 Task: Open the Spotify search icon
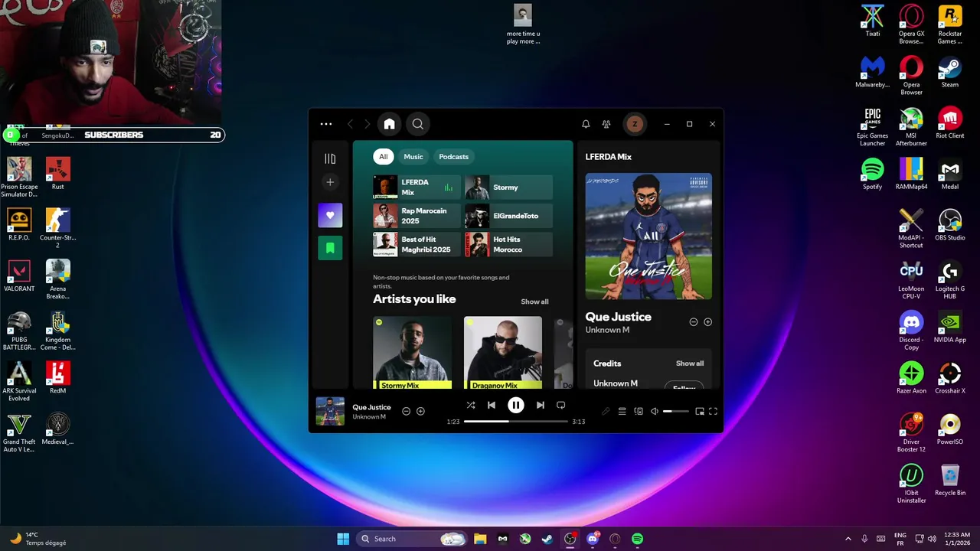(418, 124)
